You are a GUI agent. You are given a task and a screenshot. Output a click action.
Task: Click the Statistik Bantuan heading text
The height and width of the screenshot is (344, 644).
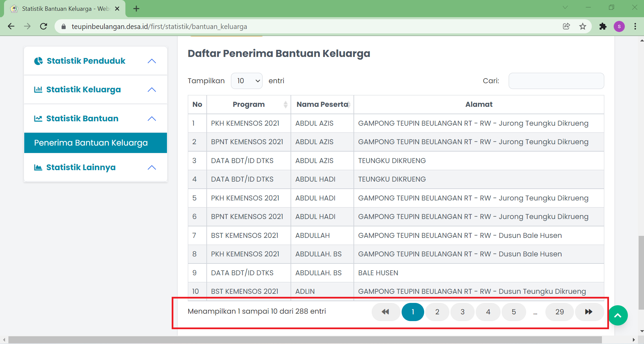tap(82, 119)
